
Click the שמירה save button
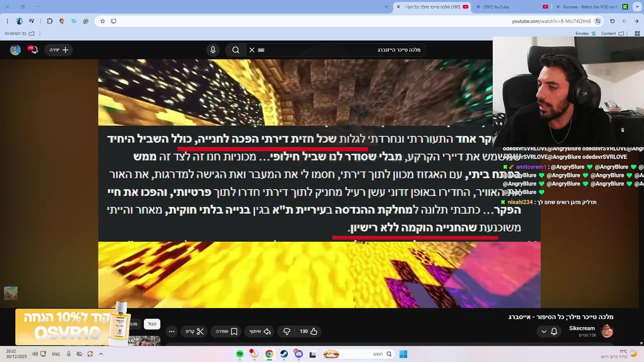226,331
